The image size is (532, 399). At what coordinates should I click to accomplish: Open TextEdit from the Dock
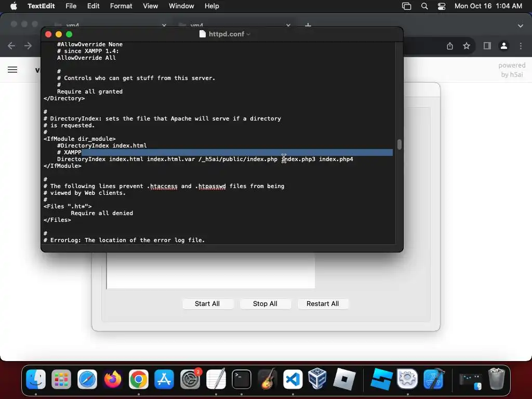[216, 379]
